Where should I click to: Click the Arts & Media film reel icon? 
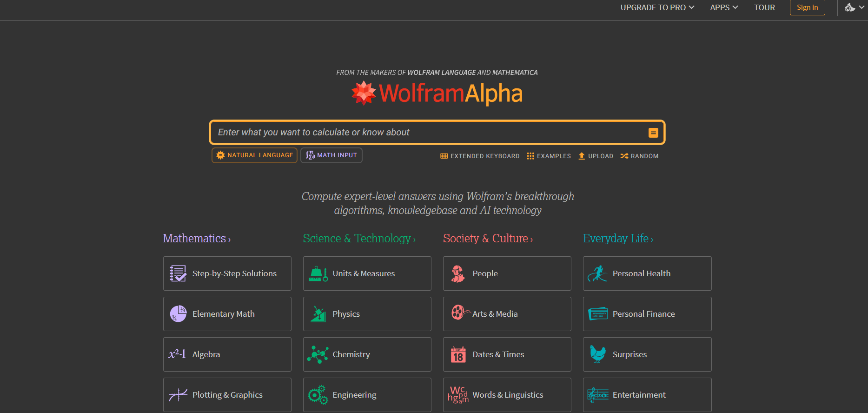(x=458, y=313)
